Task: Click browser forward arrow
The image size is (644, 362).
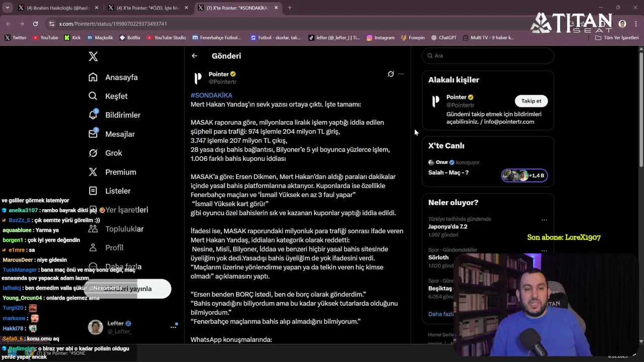Action: pos(22,24)
